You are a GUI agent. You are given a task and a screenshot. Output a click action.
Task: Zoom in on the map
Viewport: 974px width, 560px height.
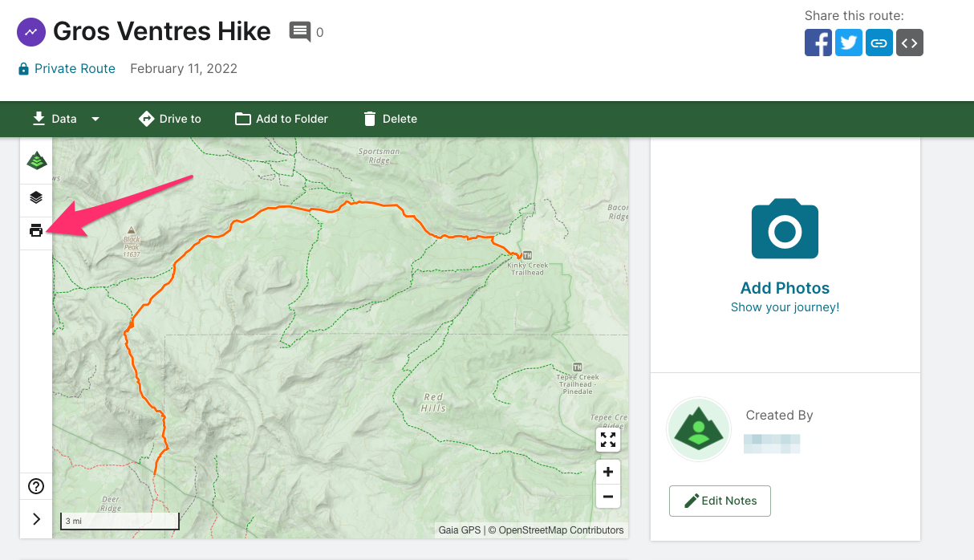[x=608, y=472]
